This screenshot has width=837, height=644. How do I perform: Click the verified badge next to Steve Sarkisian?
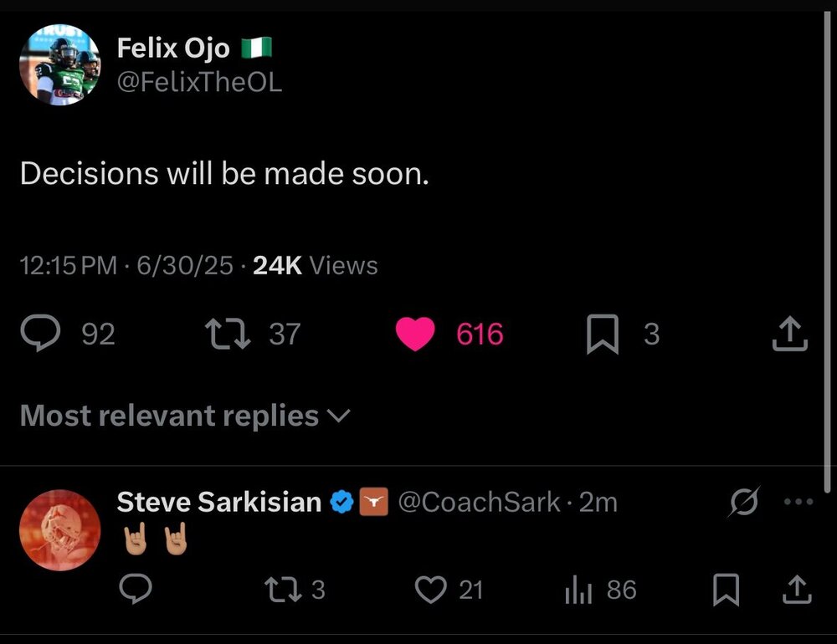click(x=342, y=502)
